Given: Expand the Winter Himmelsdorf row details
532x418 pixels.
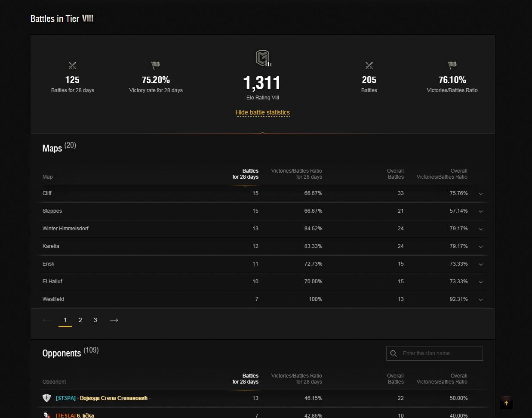Looking at the screenshot, I should [x=481, y=229].
